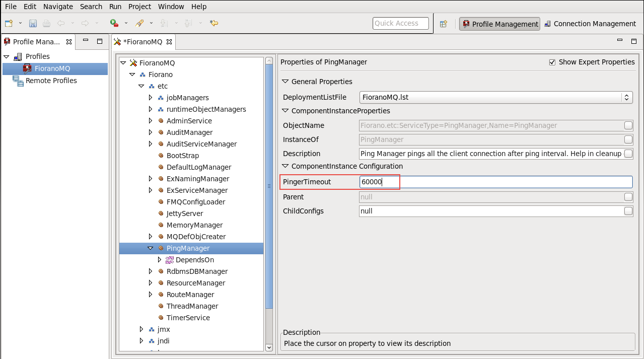Collapse the PingManager tree node
The width and height of the screenshot is (644, 359).
click(150, 248)
